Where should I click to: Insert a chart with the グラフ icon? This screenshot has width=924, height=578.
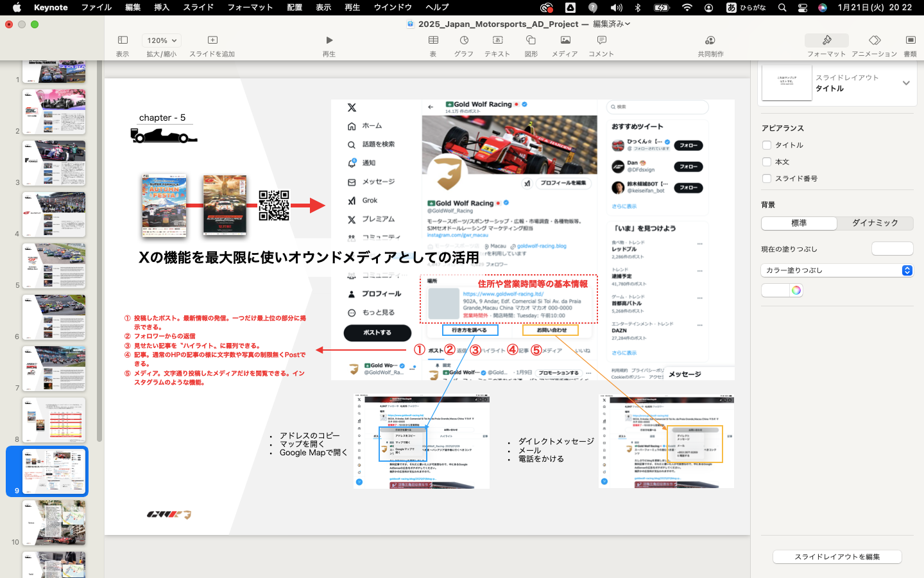[464, 40]
